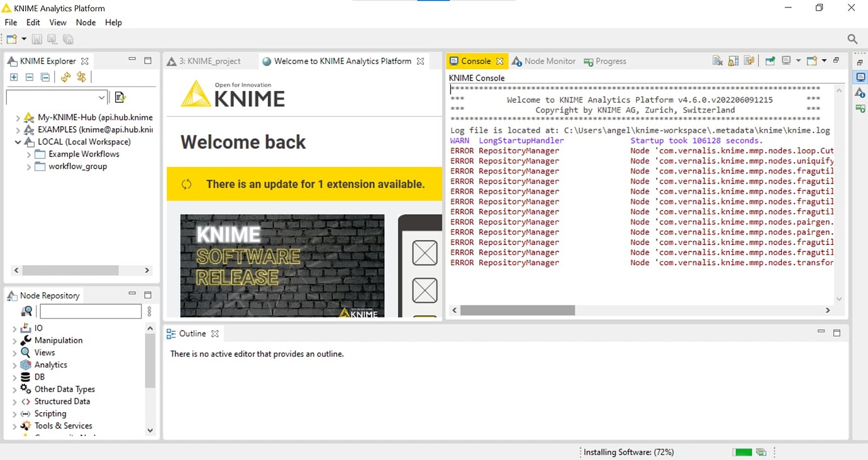This screenshot has width=868, height=460.
Task: Open the File menu
Action: tap(10, 22)
